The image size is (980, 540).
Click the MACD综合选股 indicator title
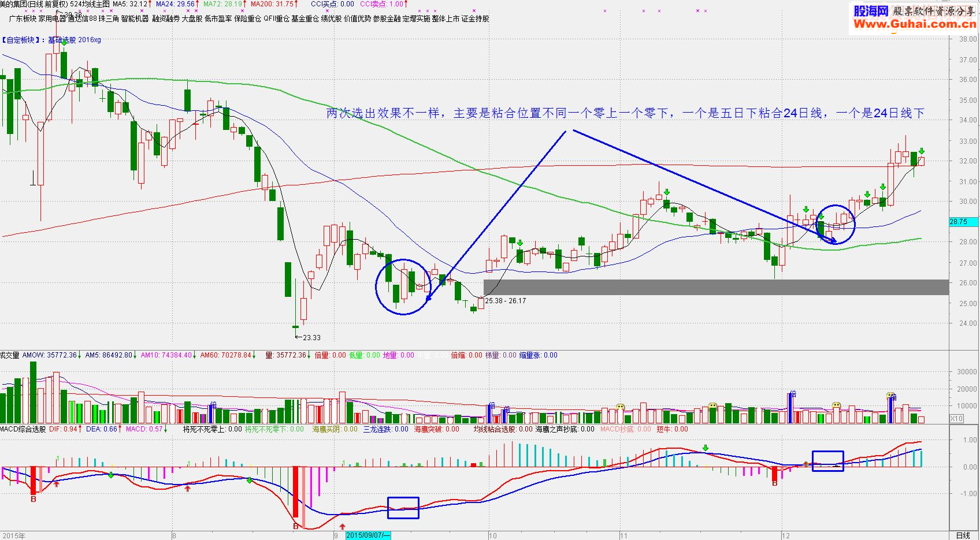pos(23,429)
